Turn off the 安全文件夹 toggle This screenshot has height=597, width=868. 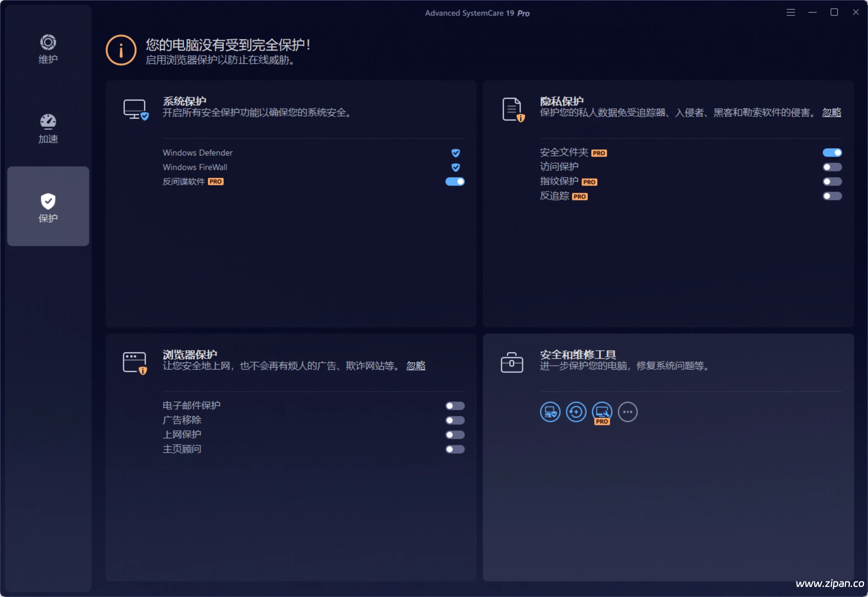[x=832, y=153]
